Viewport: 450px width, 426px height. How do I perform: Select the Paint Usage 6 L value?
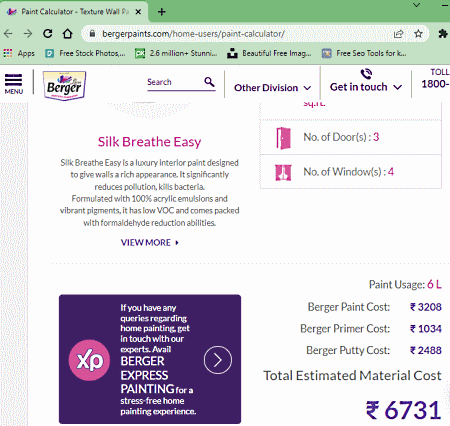click(x=434, y=284)
